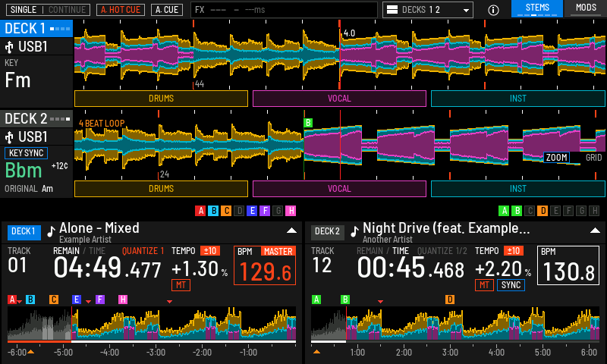Screen dimensions: 607x364
Task: Switch play mode to SINGLE
Action: [24, 10]
